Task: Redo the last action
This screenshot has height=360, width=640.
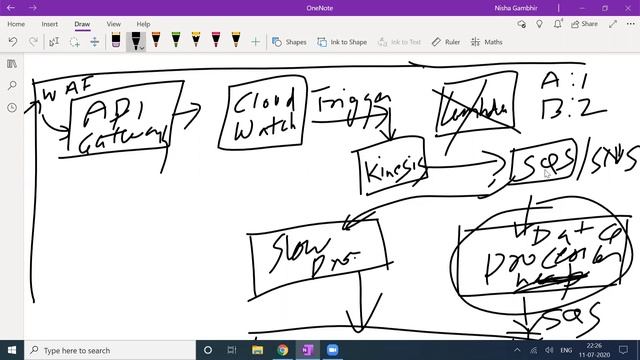Action: [x=33, y=42]
